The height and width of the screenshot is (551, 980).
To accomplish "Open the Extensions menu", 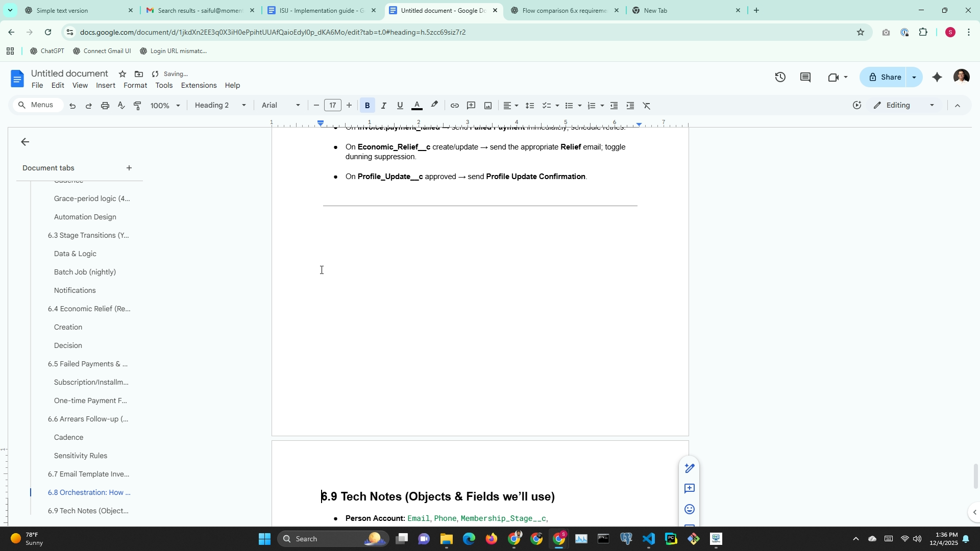I will pyautogui.click(x=199, y=86).
